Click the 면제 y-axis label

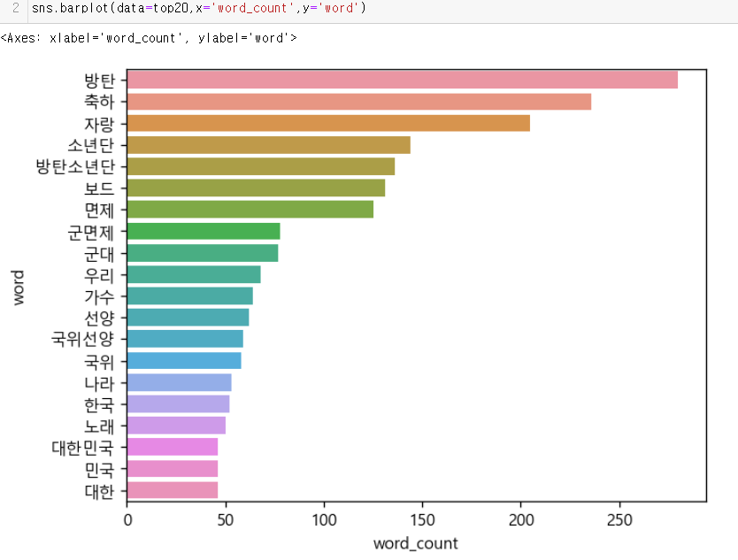click(99, 211)
